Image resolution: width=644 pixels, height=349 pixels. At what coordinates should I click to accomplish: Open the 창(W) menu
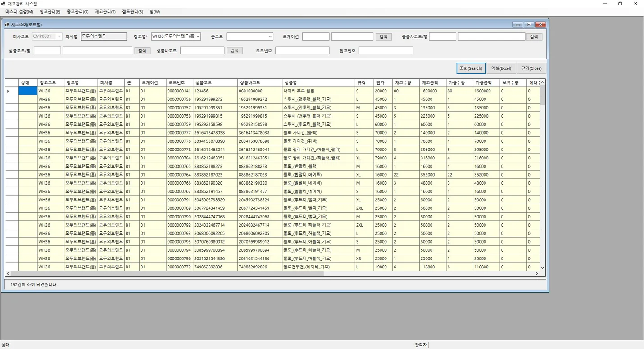pyautogui.click(x=154, y=12)
